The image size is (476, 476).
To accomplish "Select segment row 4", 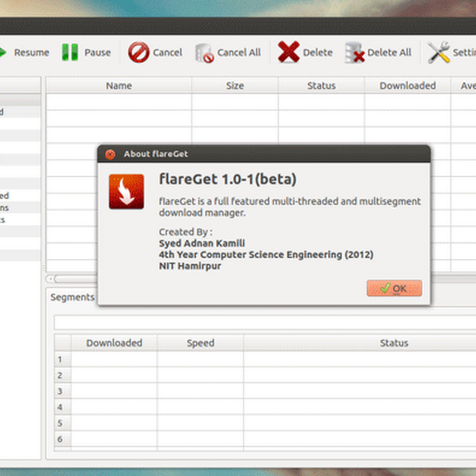I will [62, 407].
